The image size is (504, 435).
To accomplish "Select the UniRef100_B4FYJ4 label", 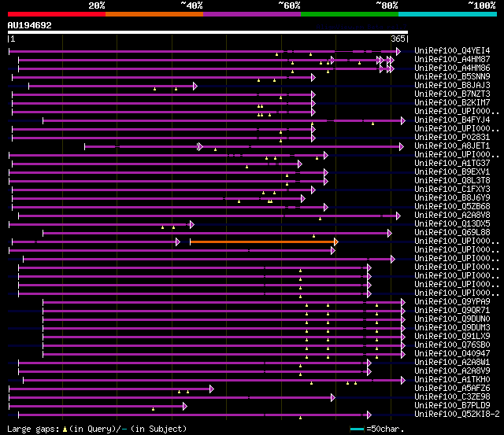I will pos(452,120).
